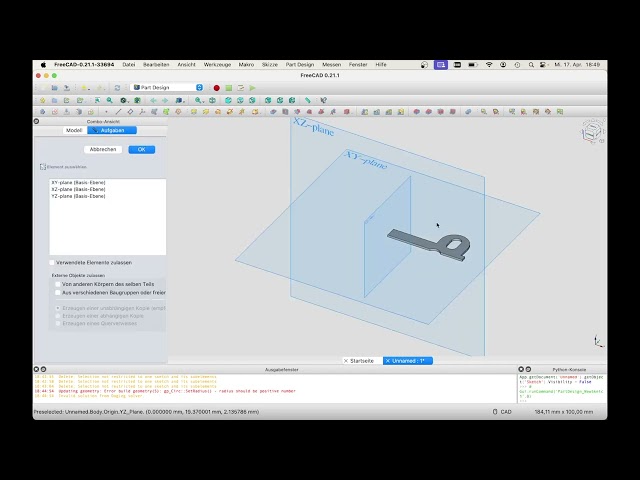Click the Chamfer dress-up icon
This screenshot has width=640, height=480.
pyautogui.click(x=429, y=111)
